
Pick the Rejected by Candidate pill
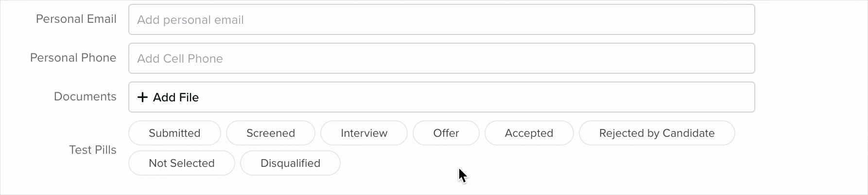pyautogui.click(x=657, y=133)
